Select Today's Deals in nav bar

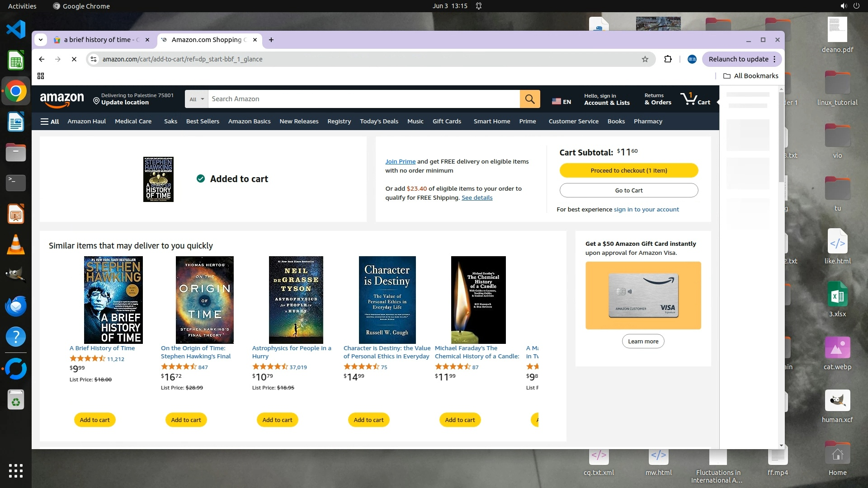click(379, 122)
